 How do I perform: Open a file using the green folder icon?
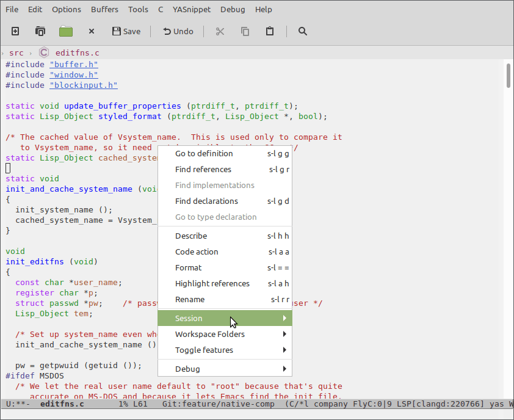[x=65, y=31]
